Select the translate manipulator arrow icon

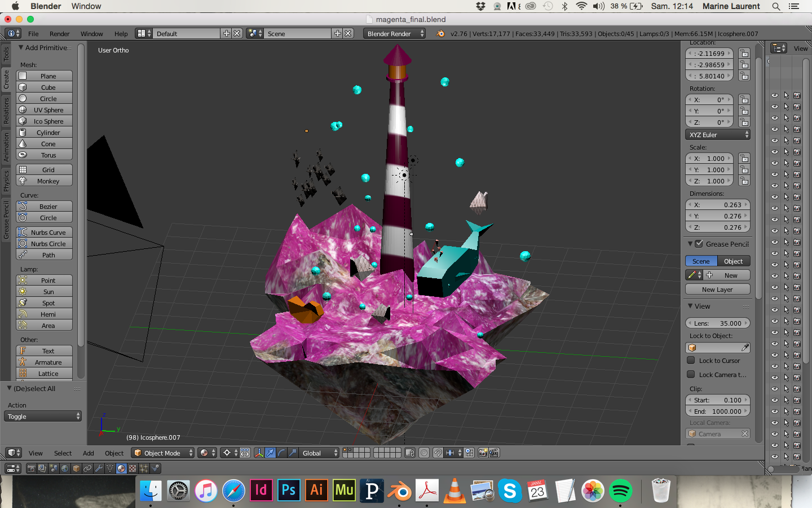pos(270,453)
